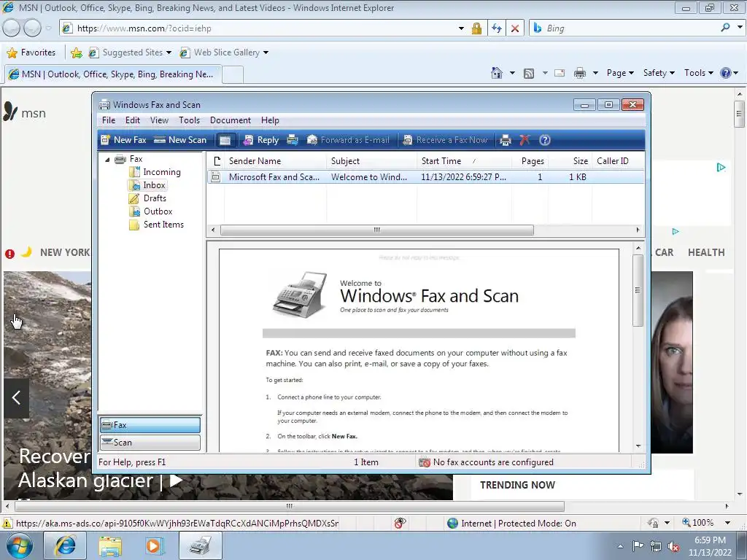The image size is (747, 560).
Task: Click the Windows Start button
Action: pyautogui.click(x=20, y=545)
